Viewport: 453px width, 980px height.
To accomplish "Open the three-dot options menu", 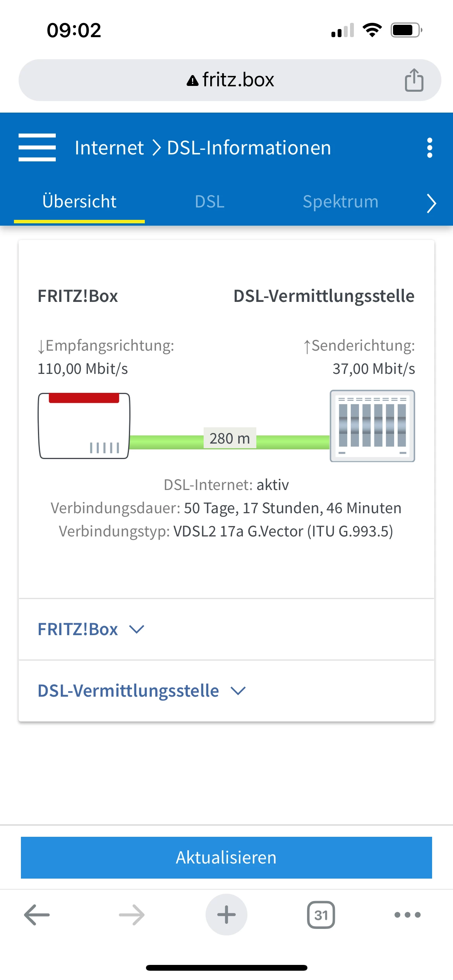I will pyautogui.click(x=429, y=148).
